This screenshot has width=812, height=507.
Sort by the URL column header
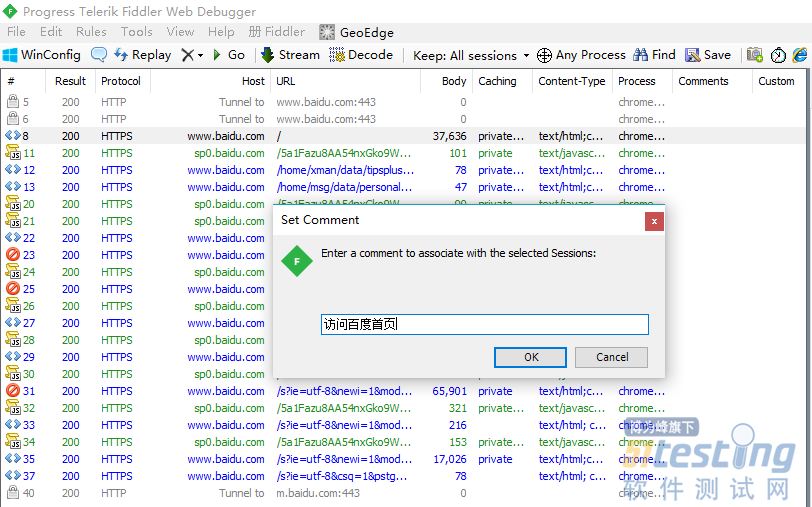pyautogui.click(x=285, y=81)
